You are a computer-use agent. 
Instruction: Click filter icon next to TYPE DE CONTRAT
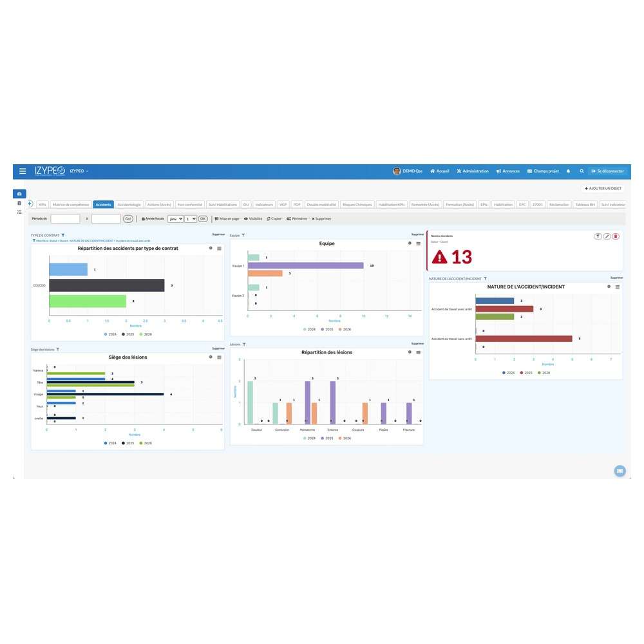point(63,235)
